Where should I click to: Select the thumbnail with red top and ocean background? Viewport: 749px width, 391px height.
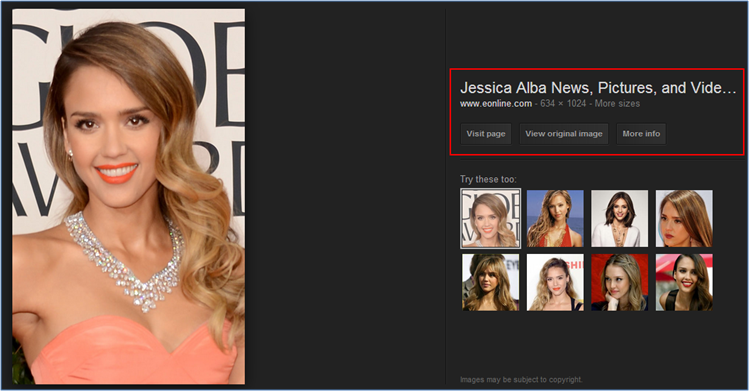555,219
